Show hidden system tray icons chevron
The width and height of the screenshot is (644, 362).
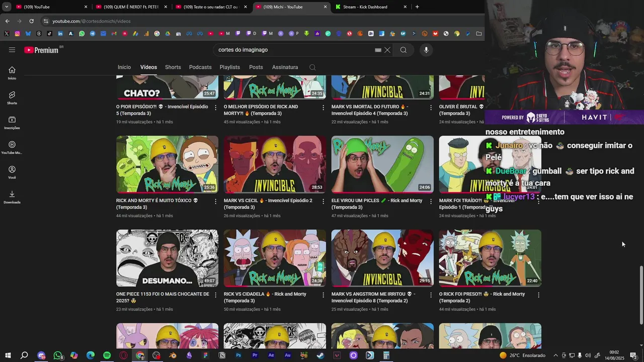tap(555, 355)
